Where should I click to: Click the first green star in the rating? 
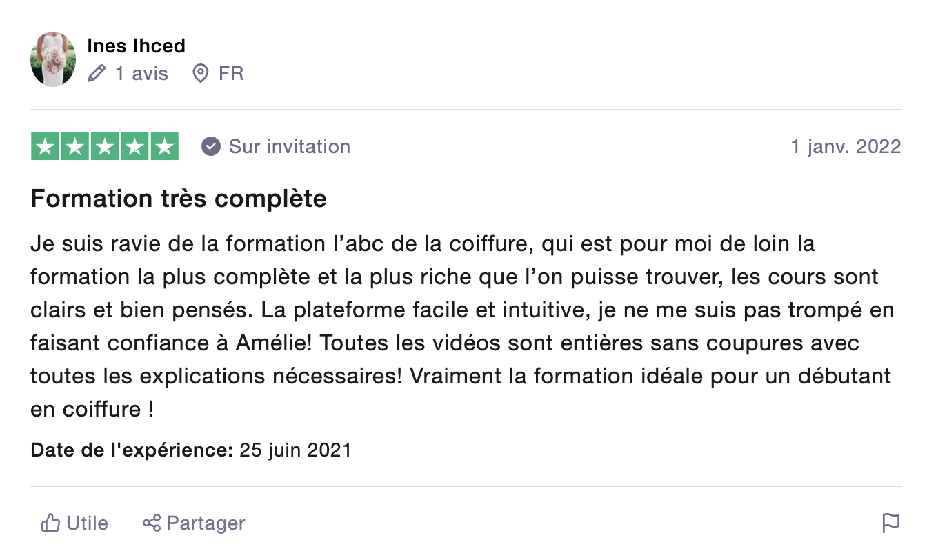tap(46, 147)
